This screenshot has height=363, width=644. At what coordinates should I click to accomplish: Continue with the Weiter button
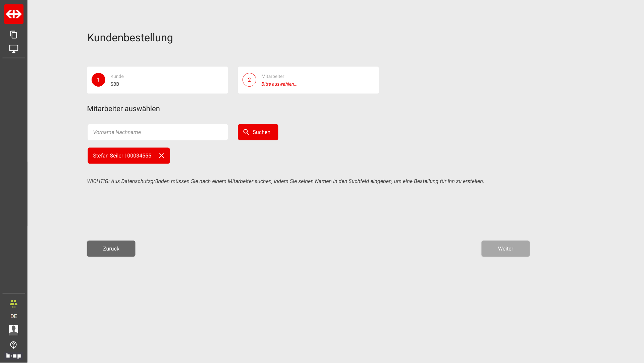[x=505, y=249]
